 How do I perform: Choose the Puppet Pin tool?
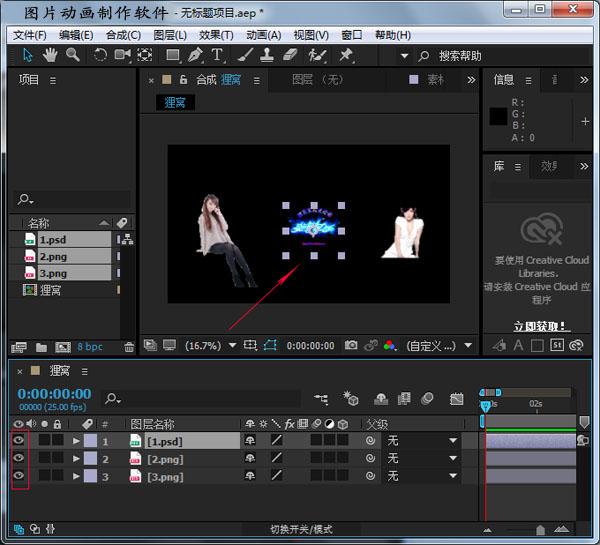coord(346,55)
